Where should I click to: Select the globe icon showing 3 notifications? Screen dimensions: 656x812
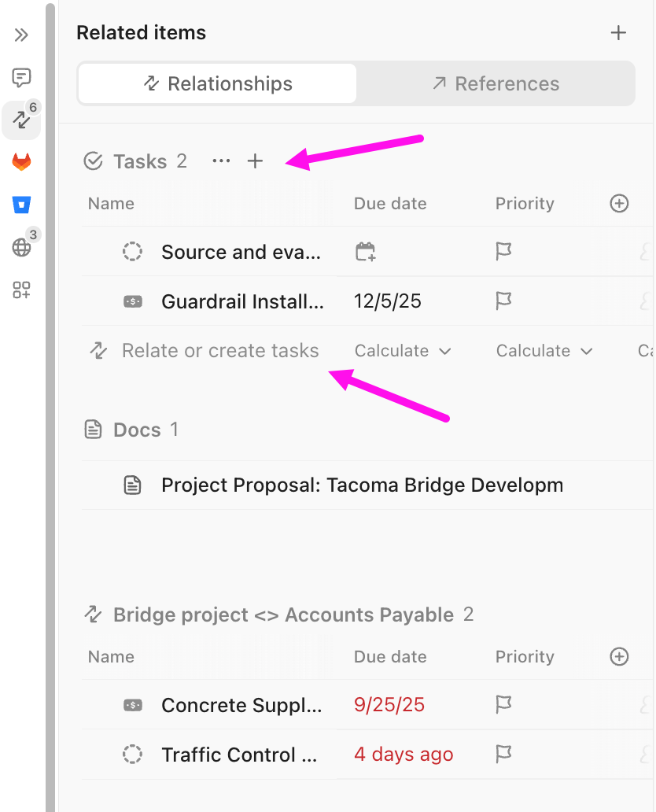(21, 246)
